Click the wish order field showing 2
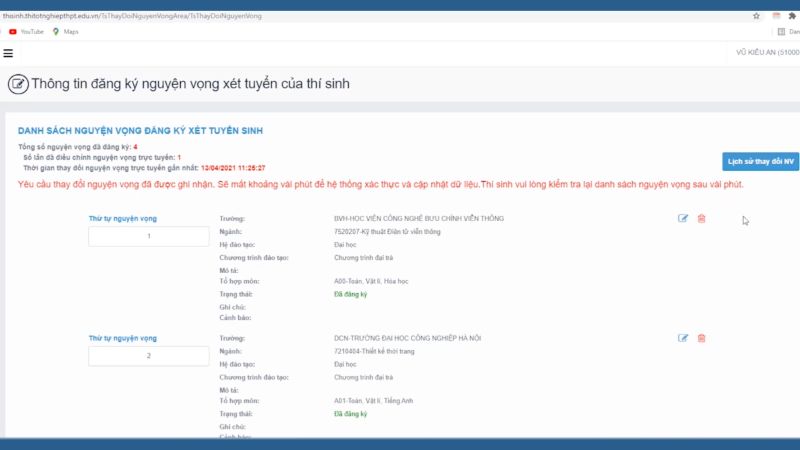800x450 pixels. pyautogui.click(x=149, y=356)
